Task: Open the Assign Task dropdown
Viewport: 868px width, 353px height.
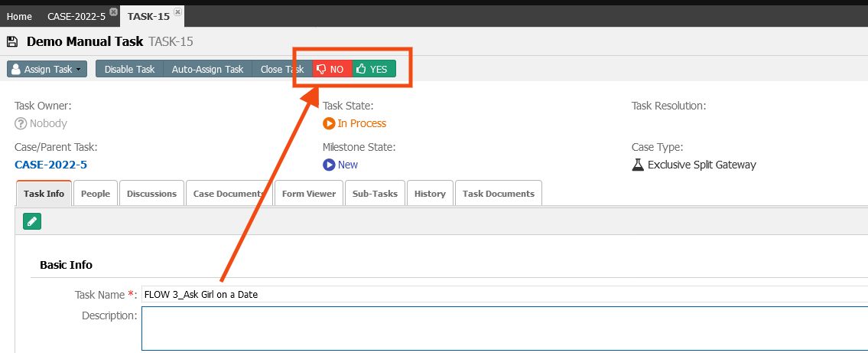Action: pyautogui.click(x=47, y=69)
